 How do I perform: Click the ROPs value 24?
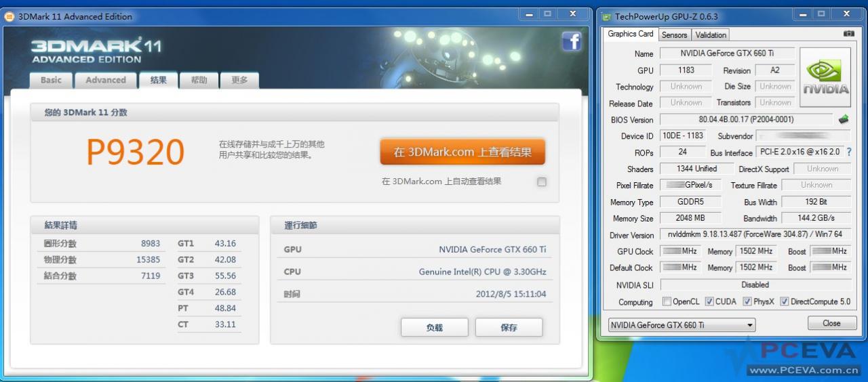coord(682,152)
